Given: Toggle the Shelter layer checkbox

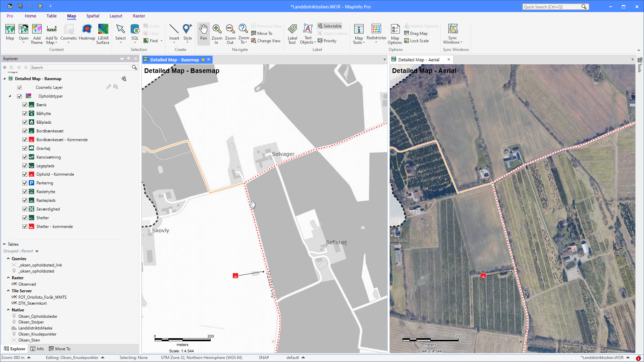Looking at the screenshot, I should (x=25, y=218).
